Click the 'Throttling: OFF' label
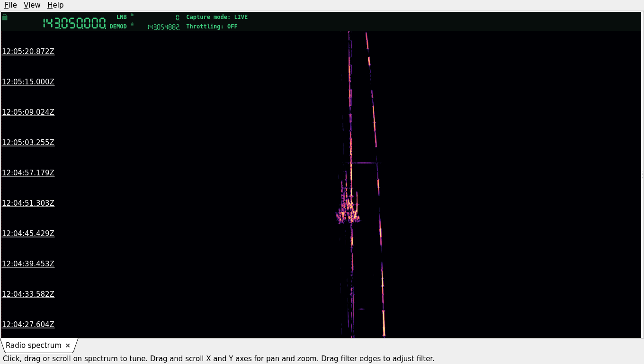644x364 pixels. [212, 27]
